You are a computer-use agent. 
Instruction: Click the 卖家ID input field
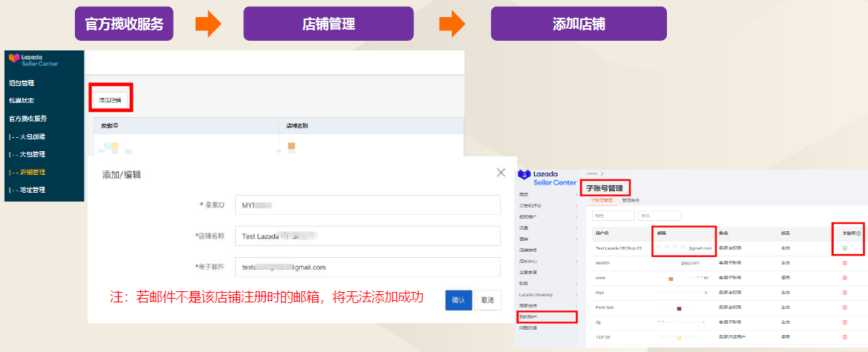pos(367,205)
